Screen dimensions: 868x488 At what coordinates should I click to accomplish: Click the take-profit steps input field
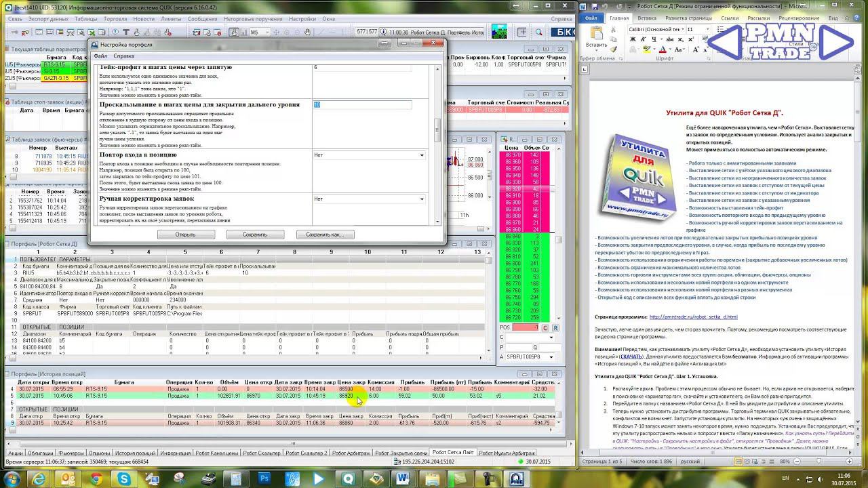[x=362, y=68]
